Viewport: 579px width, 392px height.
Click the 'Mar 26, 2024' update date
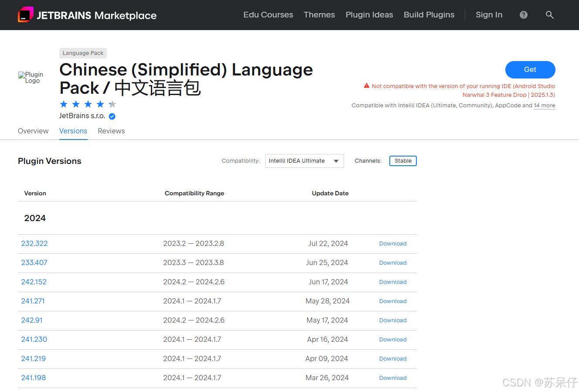click(327, 378)
